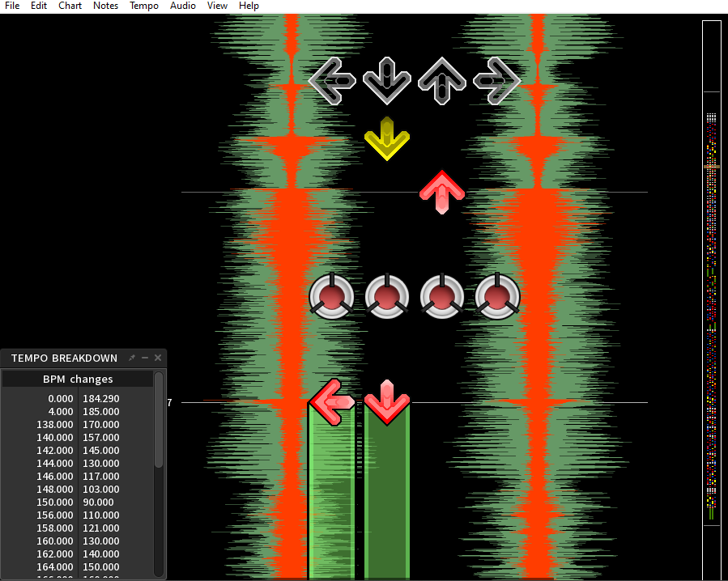Open the File menu
Viewport: 728px width, 581px height.
(x=12, y=6)
